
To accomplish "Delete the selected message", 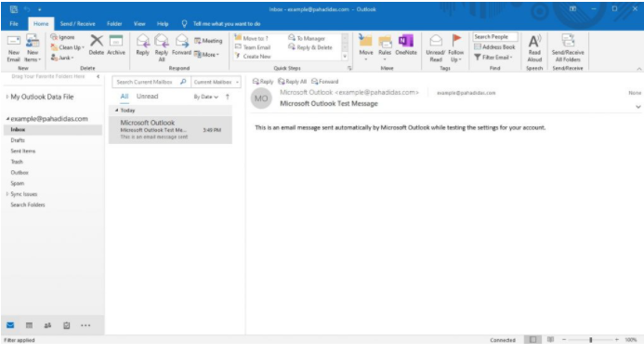I will (97, 46).
